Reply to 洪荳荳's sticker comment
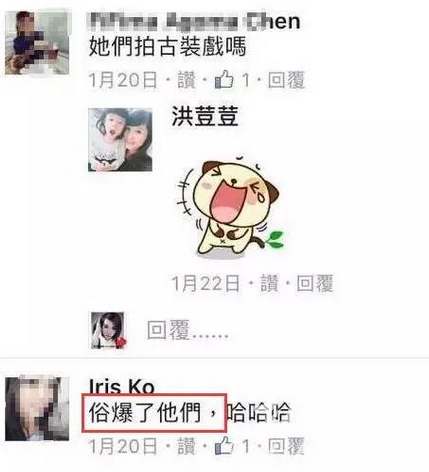 tap(315, 283)
